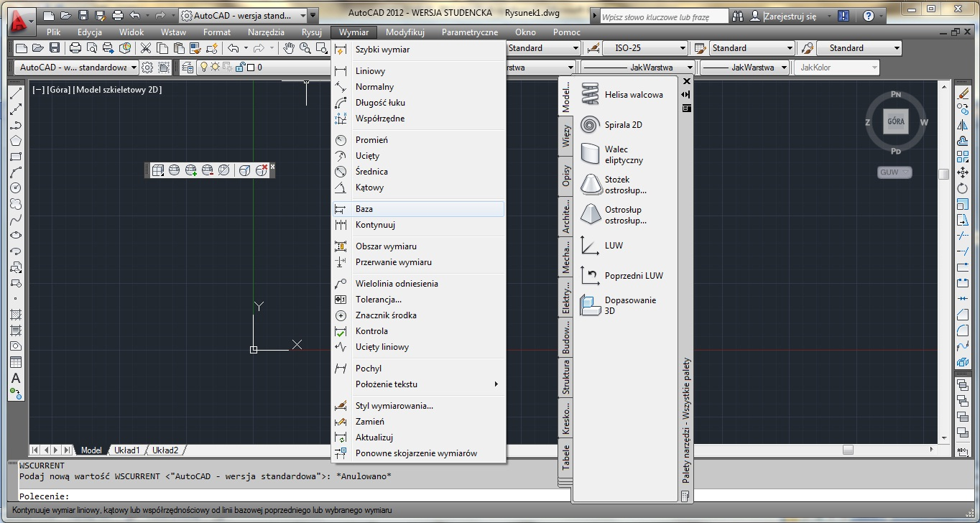Close the floating visual styles toolbar
980x523 pixels.
click(272, 167)
